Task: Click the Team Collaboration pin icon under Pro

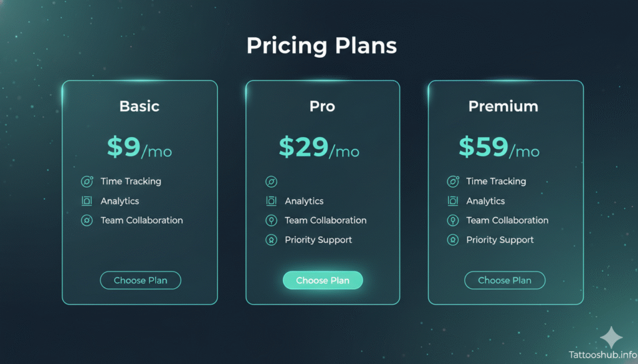Action: point(271,220)
